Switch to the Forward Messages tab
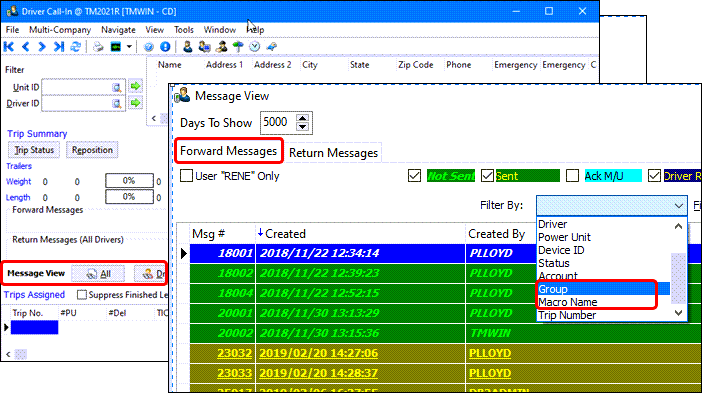702x393 pixels. point(229,151)
